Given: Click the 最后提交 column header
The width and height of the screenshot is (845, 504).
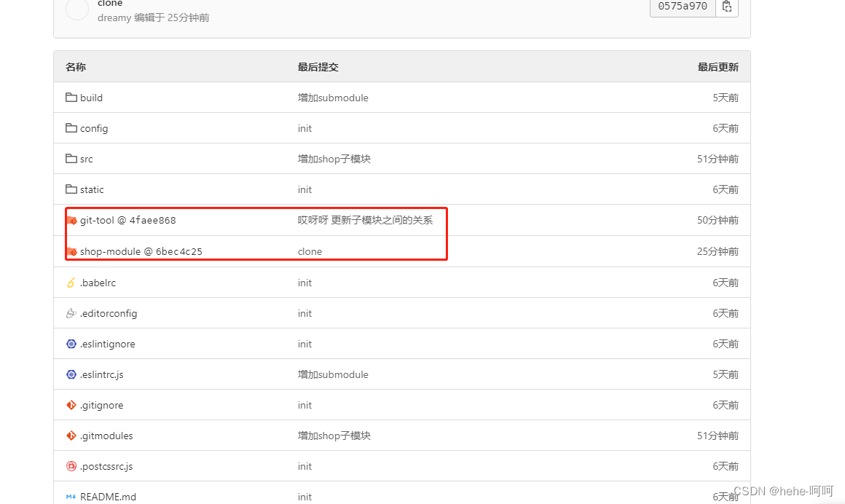Looking at the screenshot, I should click(x=318, y=67).
